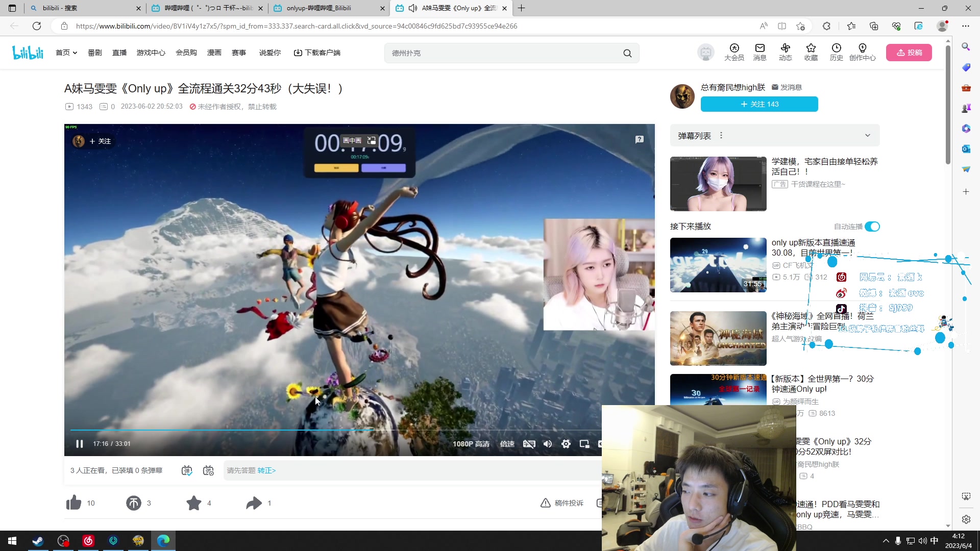The image size is (980, 551).
Task: Open Steam from taskbar
Action: click(38, 541)
